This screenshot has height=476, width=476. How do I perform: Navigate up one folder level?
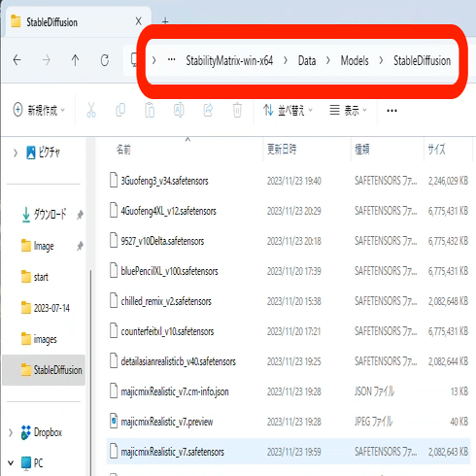click(x=75, y=60)
